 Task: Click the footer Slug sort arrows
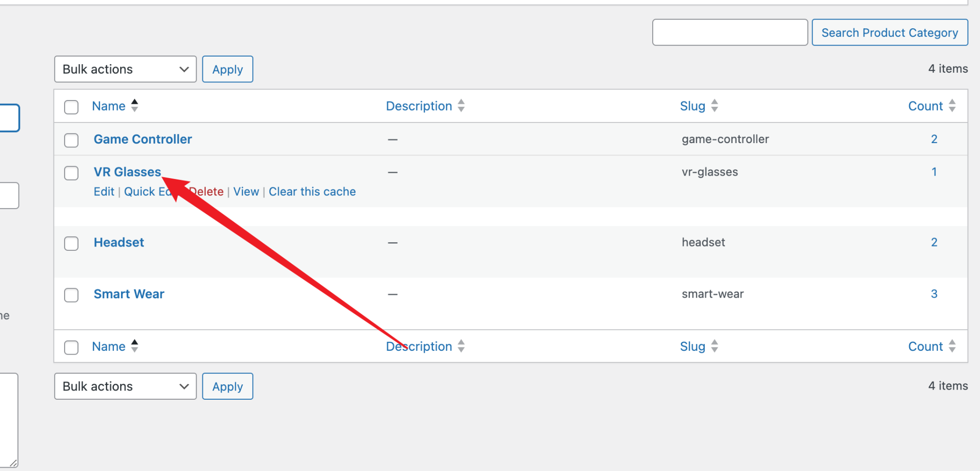714,346
